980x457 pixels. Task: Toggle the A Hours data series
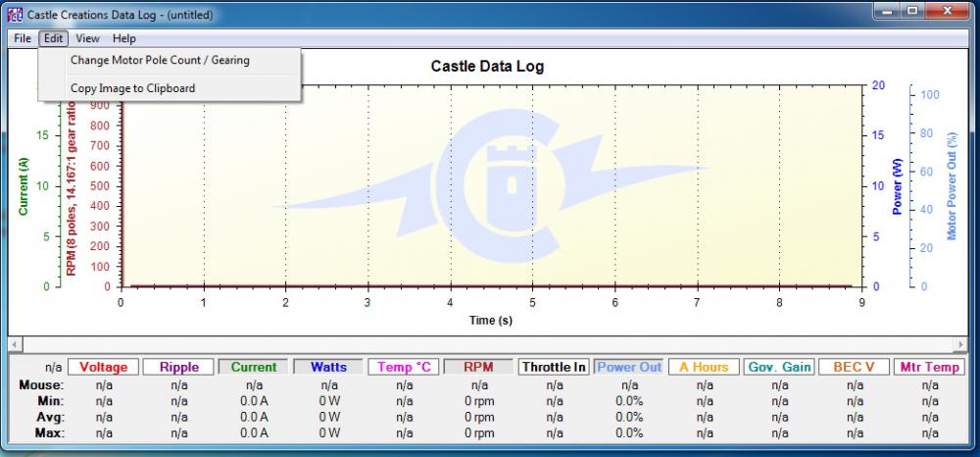point(704,367)
